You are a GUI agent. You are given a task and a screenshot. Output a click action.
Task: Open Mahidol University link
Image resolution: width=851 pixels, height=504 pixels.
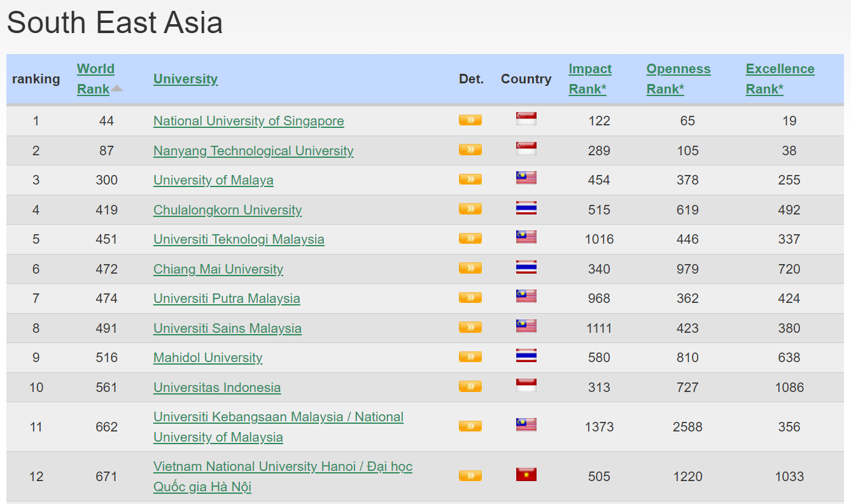click(207, 358)
